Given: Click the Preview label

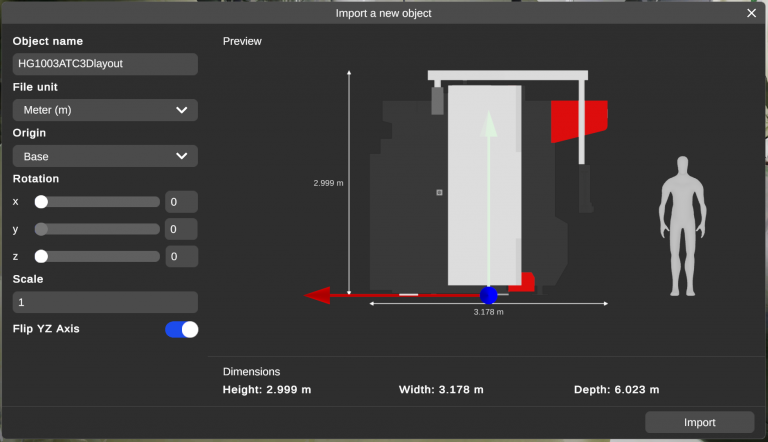Looking at the screenshot, I should point(242,41).
